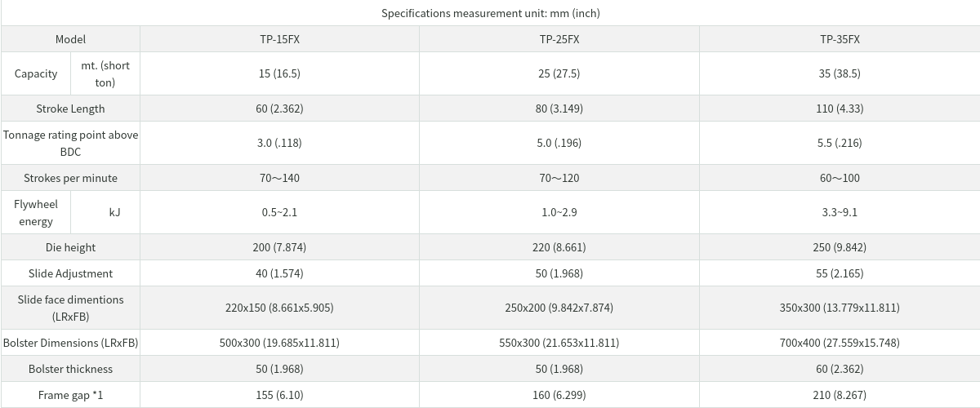Select the TP-25FX column header
The height and width of the screenshot is (408, 980).
559,39
